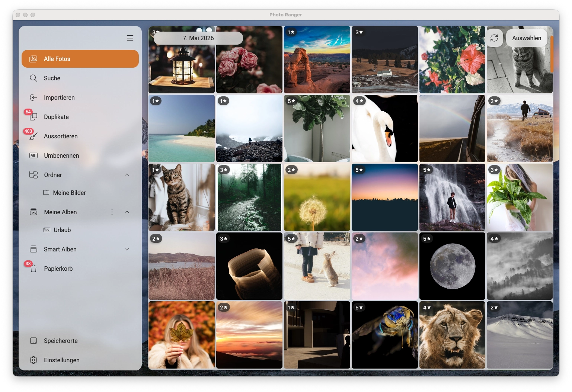Toggle the sidebar hamburger menu
The height and width of the screenshot is (392, 572).
point(130,38)
